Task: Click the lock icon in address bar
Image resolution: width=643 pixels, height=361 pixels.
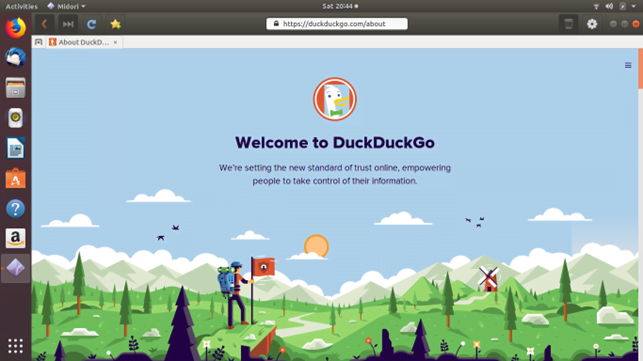Action: click(x=276, y=24)
